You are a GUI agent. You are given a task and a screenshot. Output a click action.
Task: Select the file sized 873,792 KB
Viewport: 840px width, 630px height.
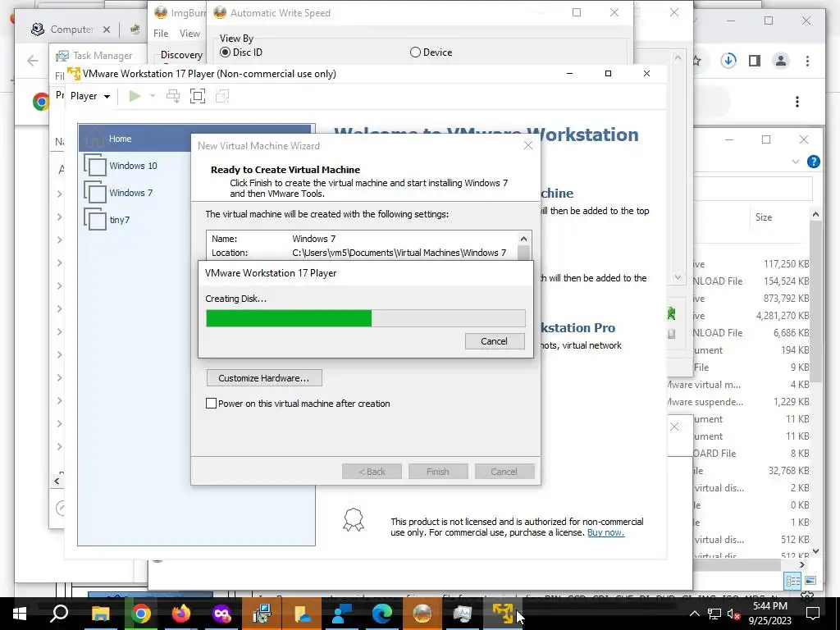coord(787,299)
